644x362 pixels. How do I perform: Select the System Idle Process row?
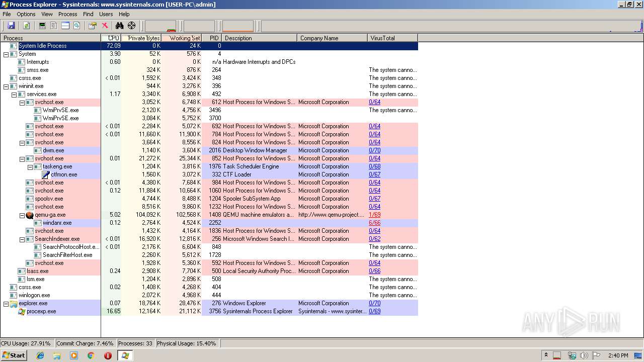pos(209,46)
